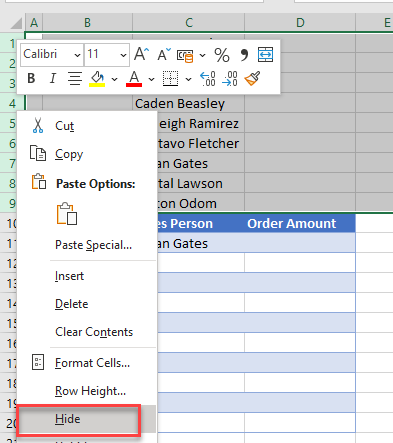Decrease decimal places
Screen dimensions: 393x443
coord(230,79)
